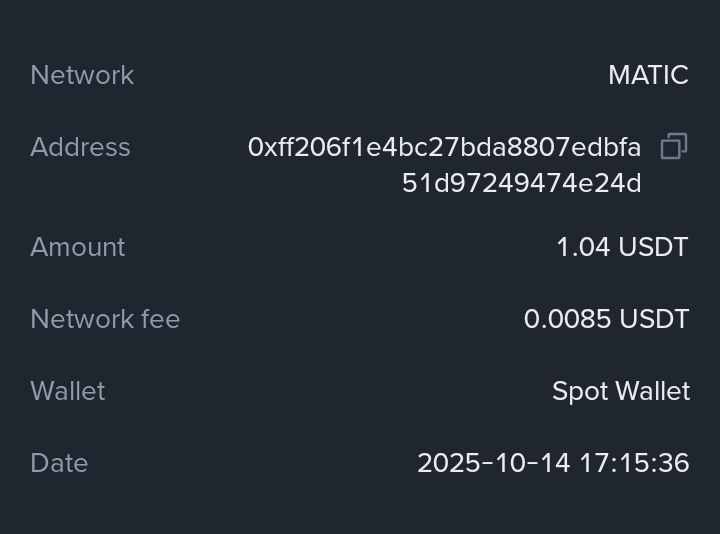Click the second line of the address
Screen dimensions: 720x534
[x=521, y=183]
